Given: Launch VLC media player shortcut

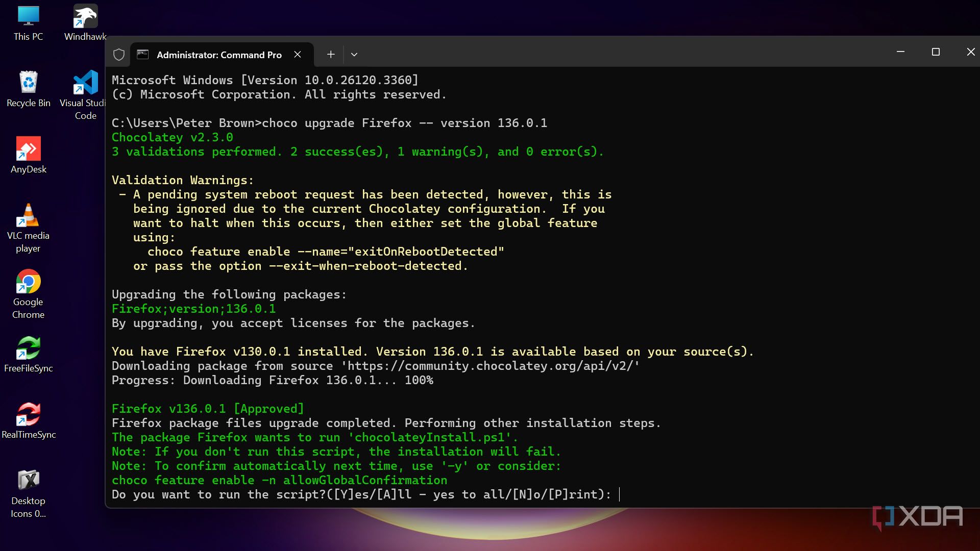Looking at the screenshot, I should pyautogui.click(x=28, y=216).
